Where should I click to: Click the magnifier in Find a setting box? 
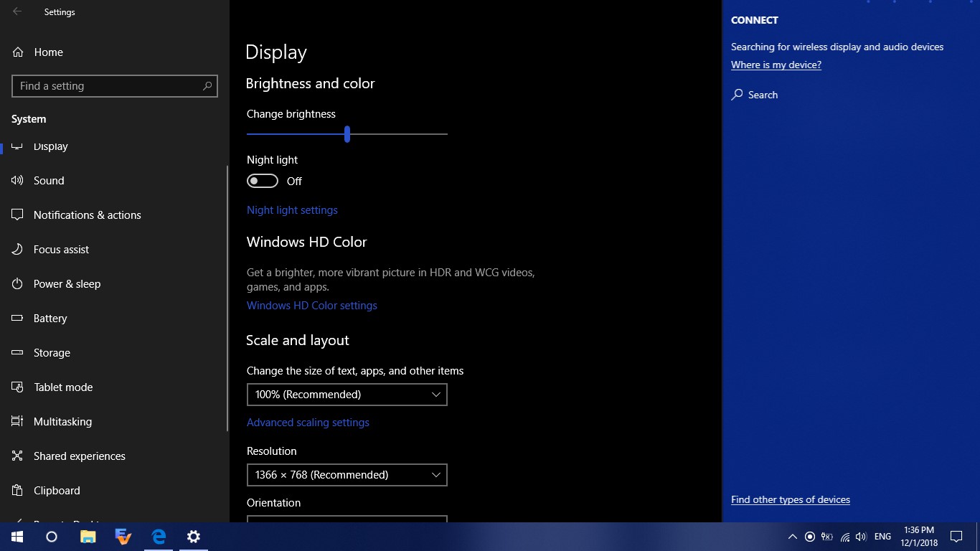pos(207,86)
